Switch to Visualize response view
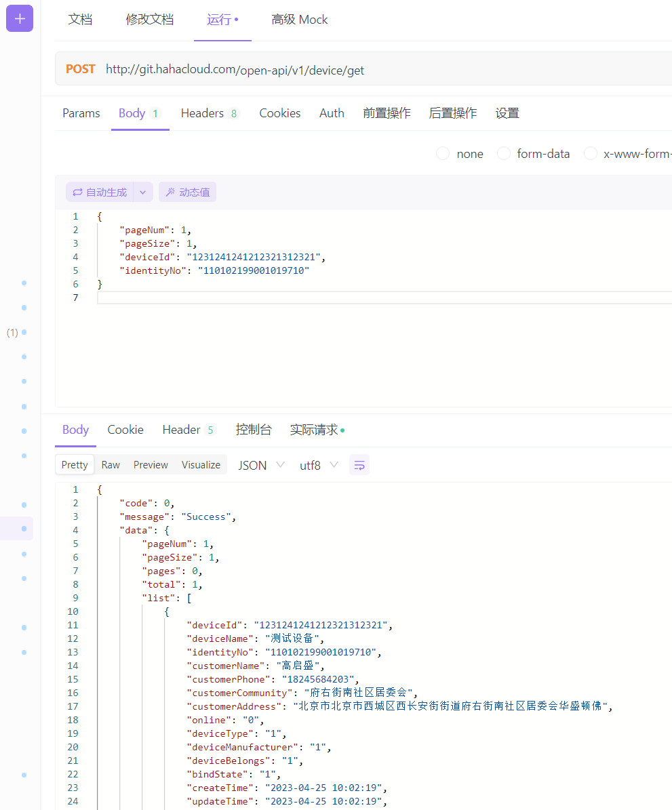The image size is (672, 810). 201,465
